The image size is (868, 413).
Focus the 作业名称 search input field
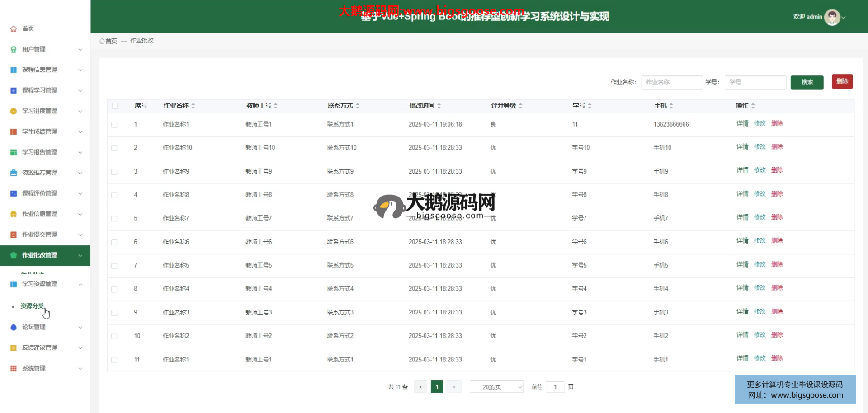672,82
